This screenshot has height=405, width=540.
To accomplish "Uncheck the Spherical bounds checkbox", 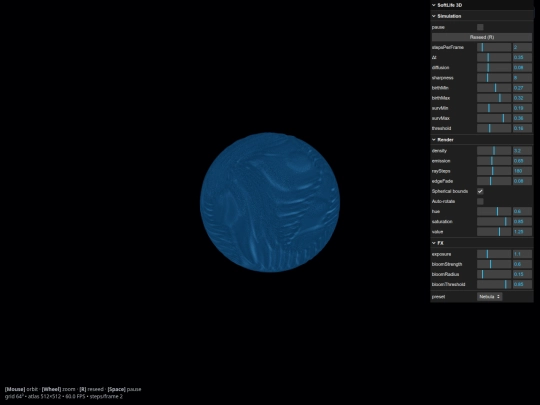I will [480, 191].
